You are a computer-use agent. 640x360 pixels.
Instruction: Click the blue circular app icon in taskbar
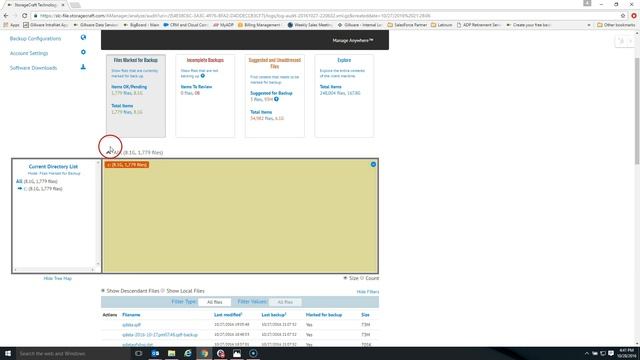[x=253, y=353]
